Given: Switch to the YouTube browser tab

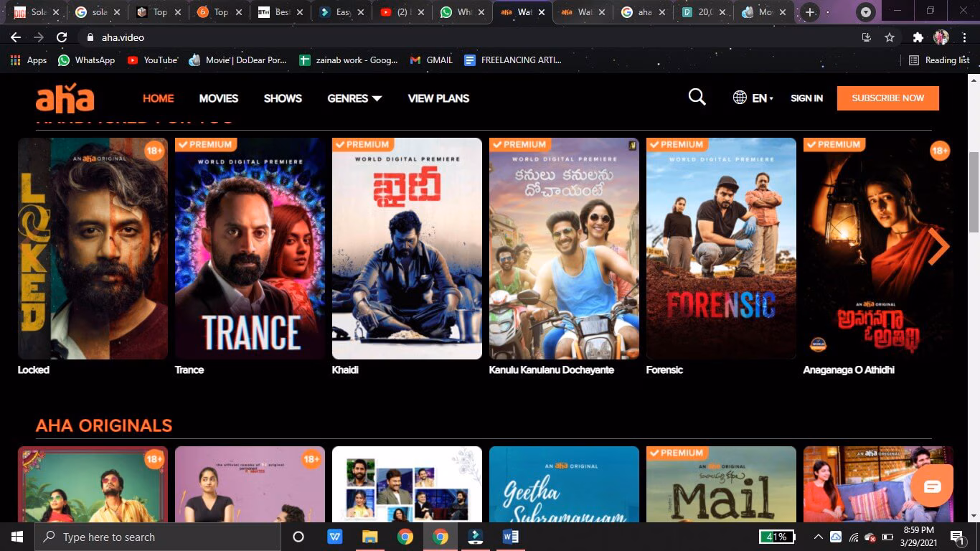Looking at the screenshot, I should [x=402, y=12].
